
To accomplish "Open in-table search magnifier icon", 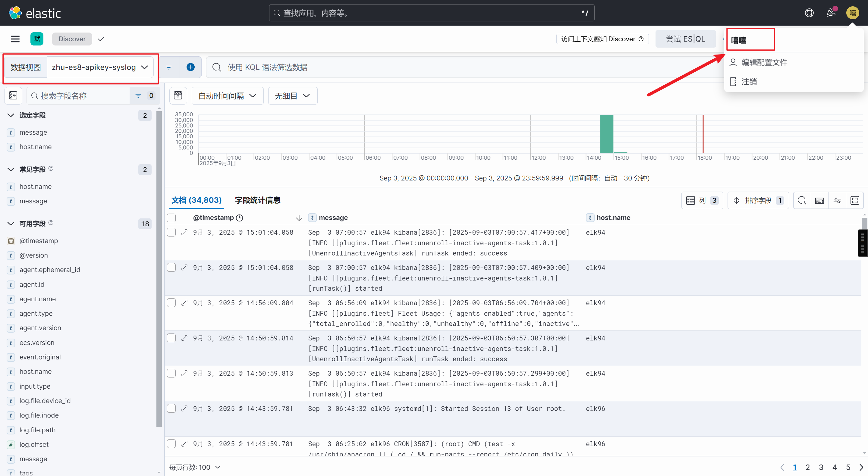I will (x=802, y=200).
